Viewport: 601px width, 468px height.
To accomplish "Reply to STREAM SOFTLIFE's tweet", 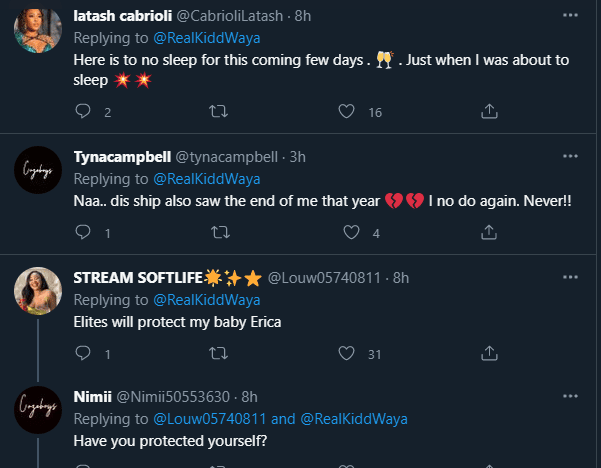I will [84, 353].
